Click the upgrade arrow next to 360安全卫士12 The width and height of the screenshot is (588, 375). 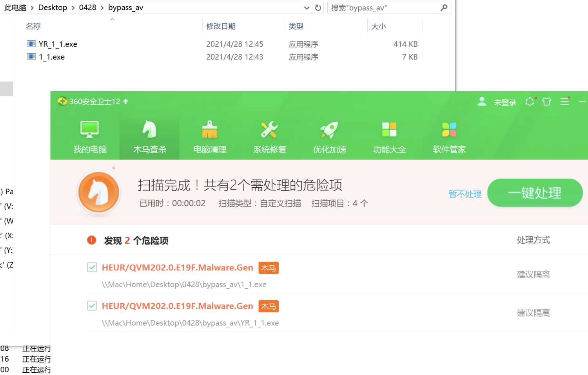[x=126, y=101]
